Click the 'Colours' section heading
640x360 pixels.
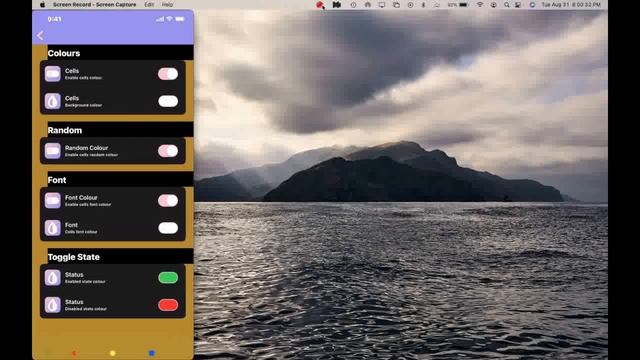pyautogui.click(x=64, y=53)
